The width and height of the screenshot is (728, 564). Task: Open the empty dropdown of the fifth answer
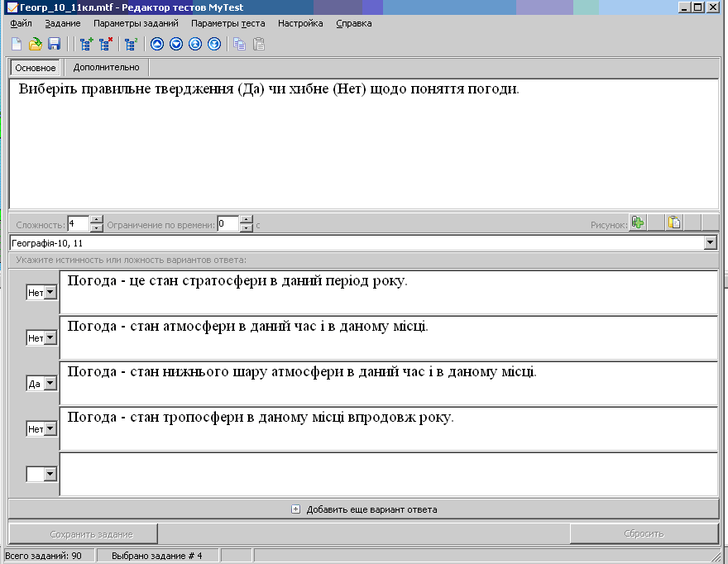[50, 474]
